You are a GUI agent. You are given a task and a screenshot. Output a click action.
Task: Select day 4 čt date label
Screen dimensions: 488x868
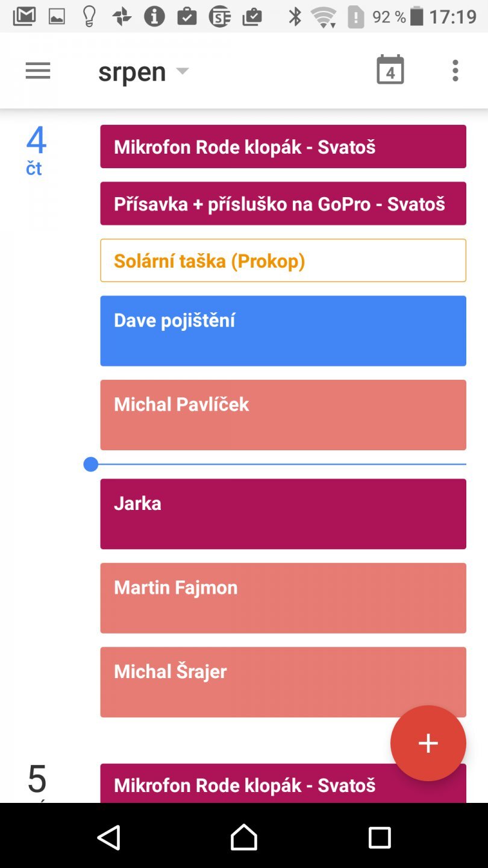tap(36, 149)
